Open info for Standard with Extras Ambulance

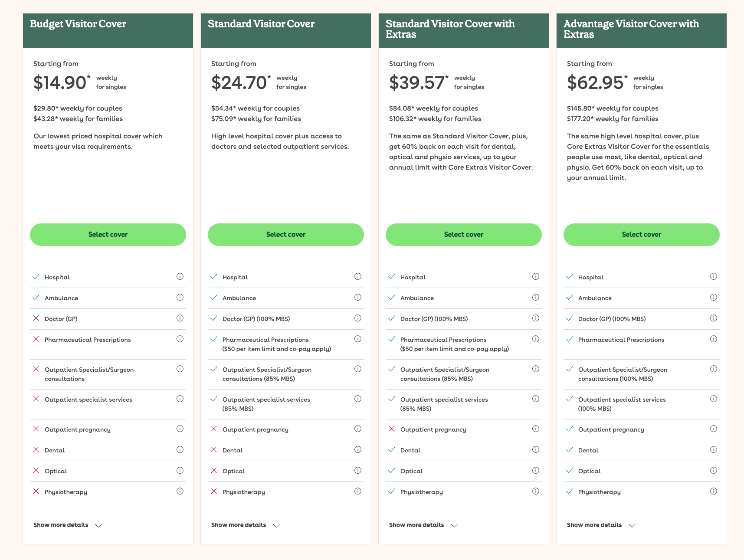coord(536,297)
